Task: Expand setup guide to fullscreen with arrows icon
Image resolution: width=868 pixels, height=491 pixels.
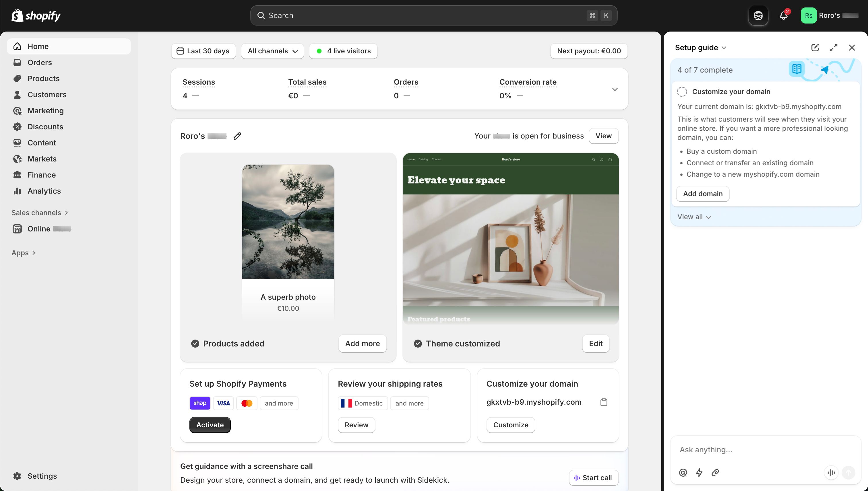Action: pyautogui.click(x=834, y=48)
